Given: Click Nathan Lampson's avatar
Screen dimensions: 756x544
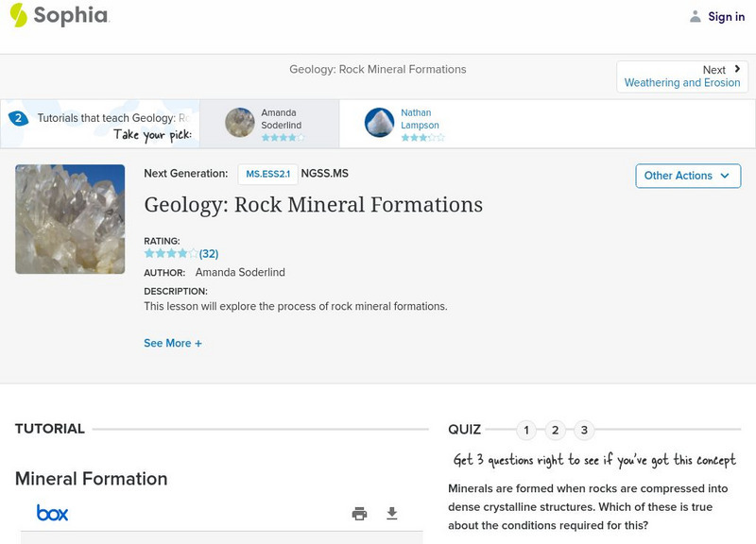Looking at the screenshot, I should click(x=379, y=123).
